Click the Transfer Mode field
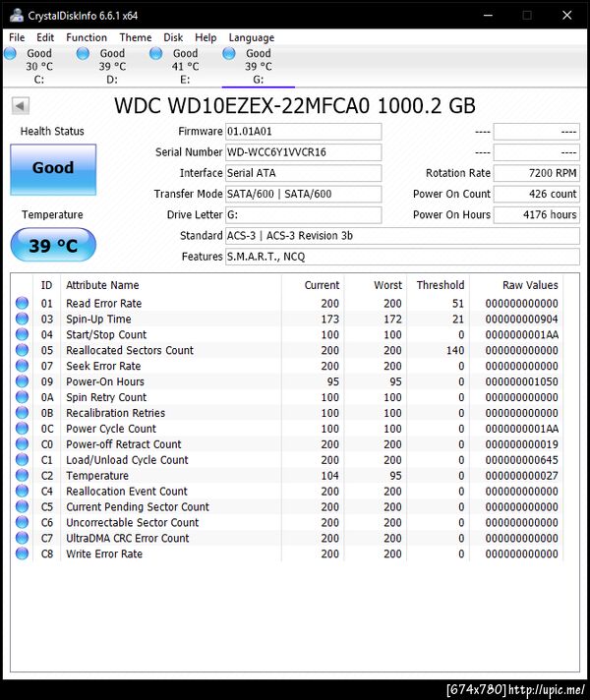Screen dimensions: 590x700 (x=303, y=195)
